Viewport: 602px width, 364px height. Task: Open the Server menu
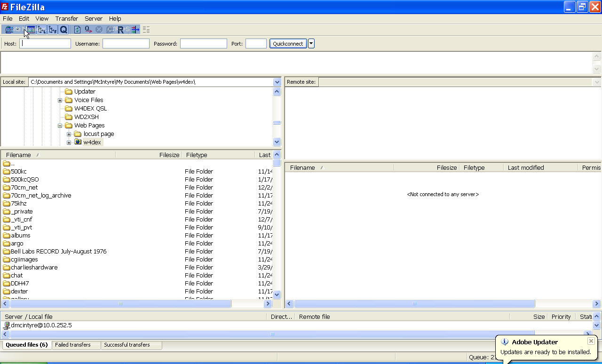[94, 18]
